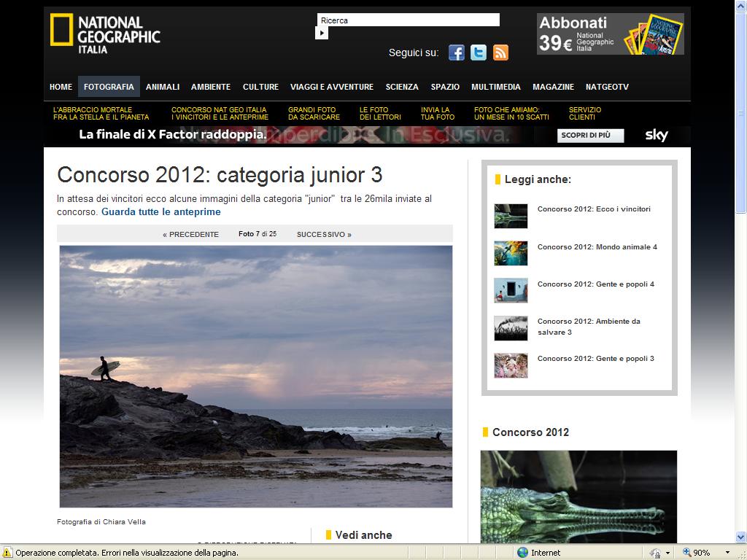747x560 pixels.
Task: Click the SCOPRI DI PIÙ button
Action: coord(590,135)
